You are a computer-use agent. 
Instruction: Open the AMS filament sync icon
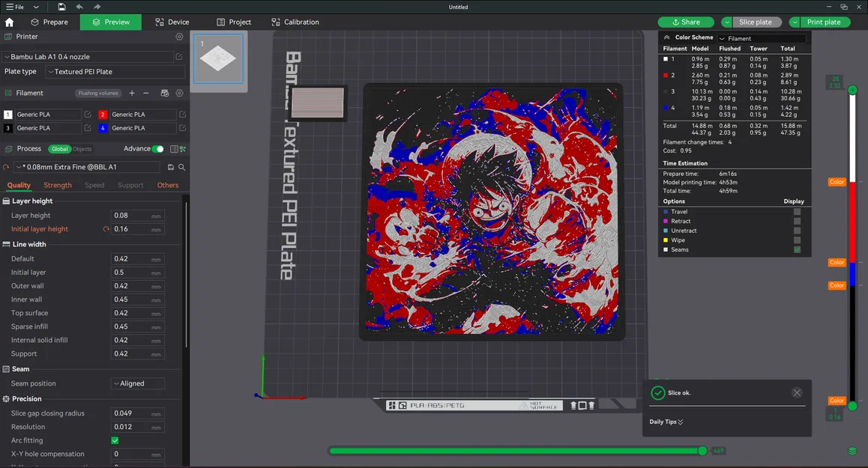pos(164,93)
